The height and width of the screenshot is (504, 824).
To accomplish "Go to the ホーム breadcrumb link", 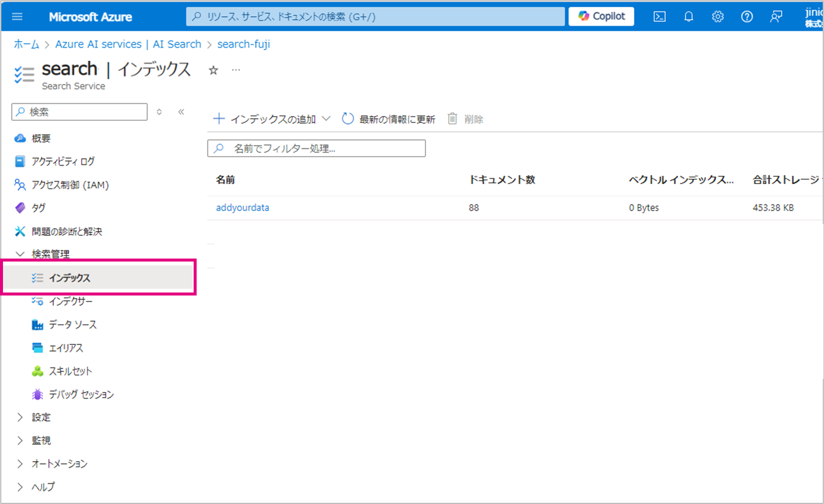I will click(27, 44).
